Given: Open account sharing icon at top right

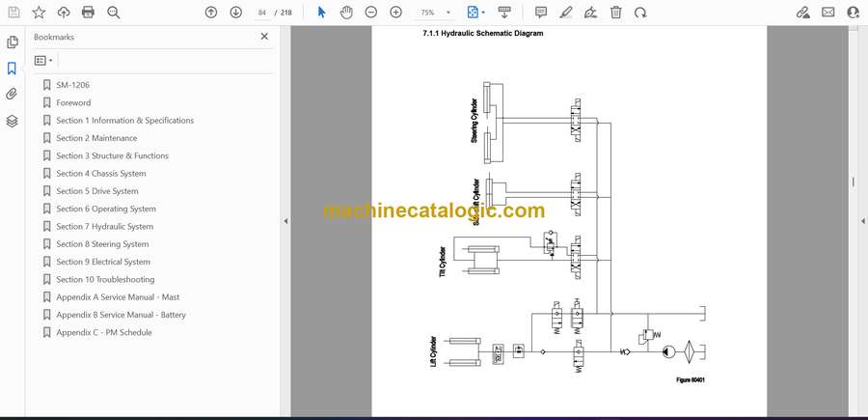Looking at the screenshot, I should click(x=854, y=13).
